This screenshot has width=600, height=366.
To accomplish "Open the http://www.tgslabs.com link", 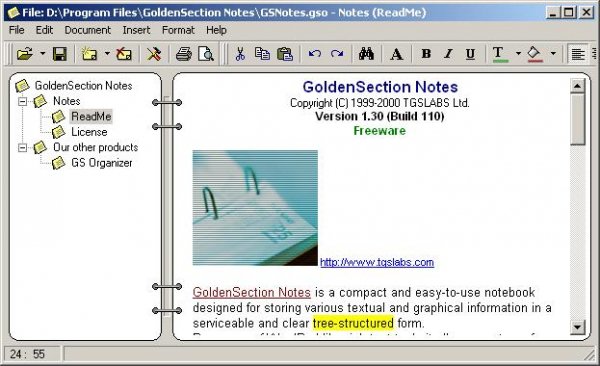I will click(377, 262).
